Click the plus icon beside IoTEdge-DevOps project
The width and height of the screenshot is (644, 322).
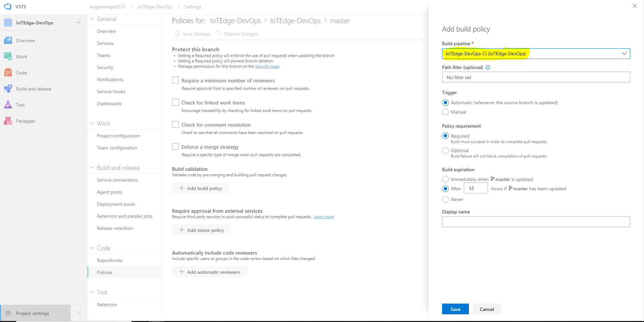(79, 22)
